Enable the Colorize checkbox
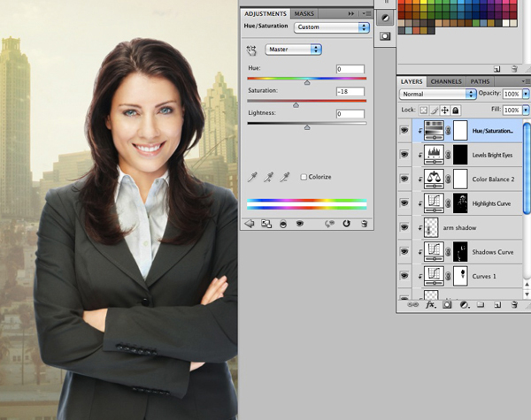531x420 pixels. [x=304, y=177]
